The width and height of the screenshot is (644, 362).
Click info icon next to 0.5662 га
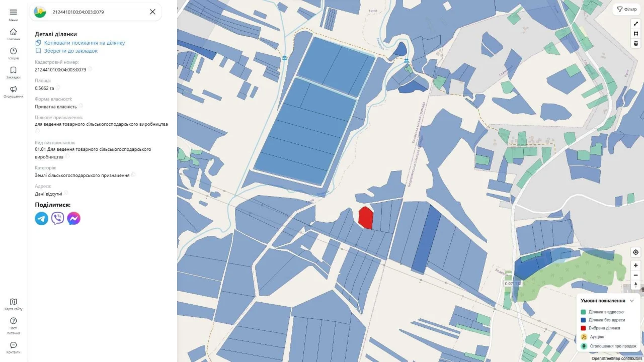click(58, 87)
